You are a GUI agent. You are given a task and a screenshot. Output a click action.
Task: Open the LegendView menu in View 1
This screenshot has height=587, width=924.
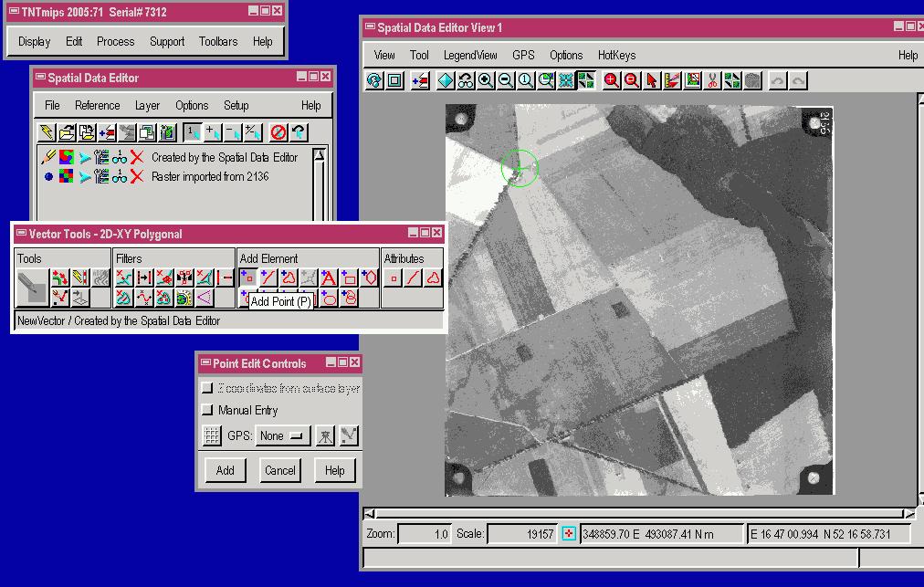470,56
